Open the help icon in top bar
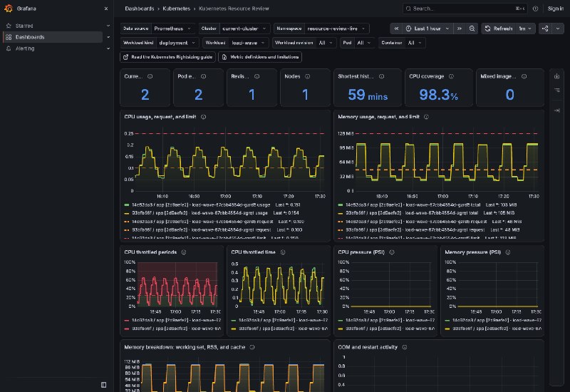The width and height of the screenshot is (570, 392). coord(535,9)
